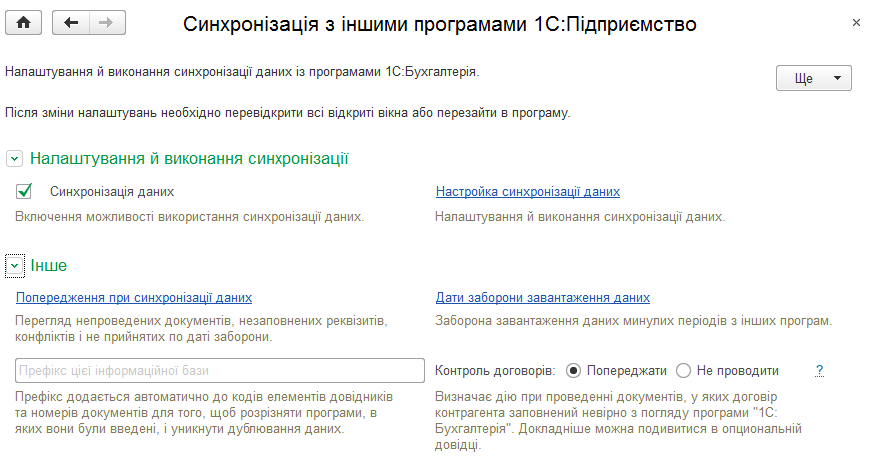Click the Налаштування й виконання синхронізації heading
This screenshot has width=869, height=475.
[x=189, y=159]
